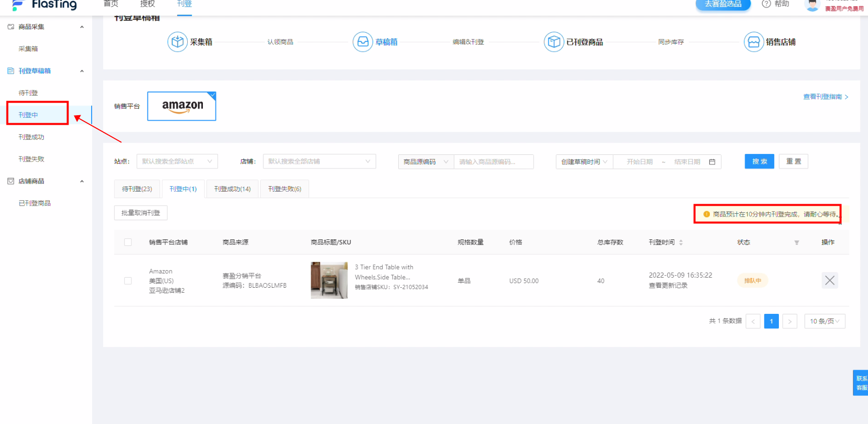Click the 已刊登商品 published products icon
The image size is (868, 424).
553,42
